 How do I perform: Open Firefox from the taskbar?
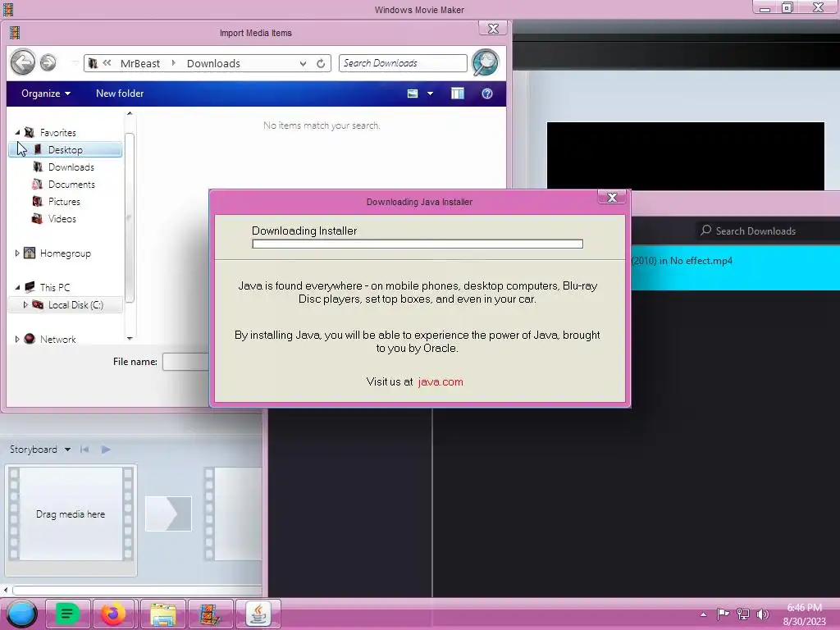coord(114,614)
